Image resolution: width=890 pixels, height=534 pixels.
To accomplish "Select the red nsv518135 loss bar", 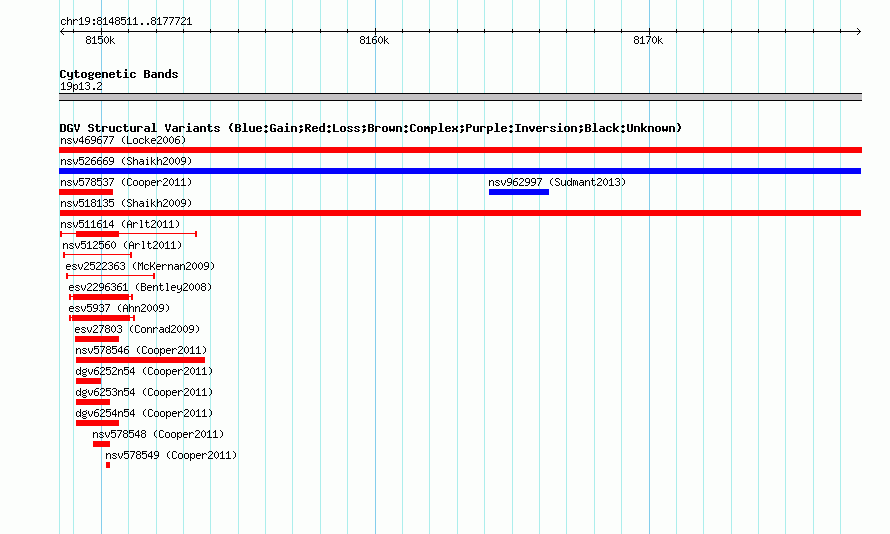I will tap(460, 213).
